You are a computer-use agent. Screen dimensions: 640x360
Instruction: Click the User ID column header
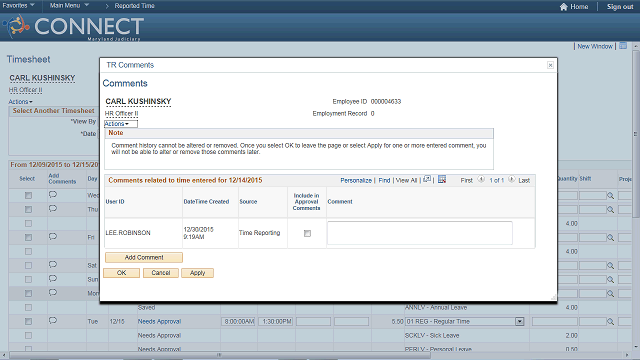[115, 202]
